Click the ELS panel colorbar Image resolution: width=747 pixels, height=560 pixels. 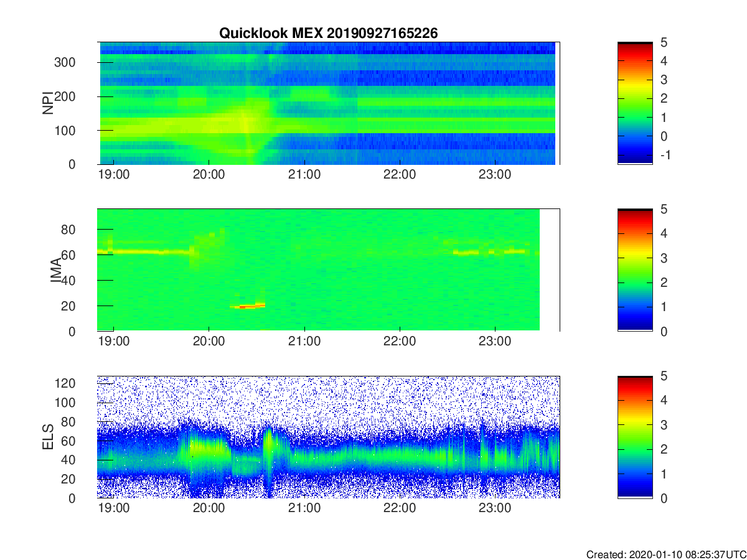click(x=635, y=437)
